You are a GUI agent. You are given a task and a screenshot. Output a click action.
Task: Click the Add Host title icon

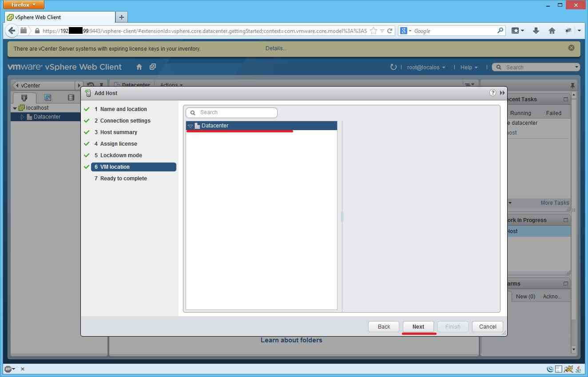click(88, 93)
